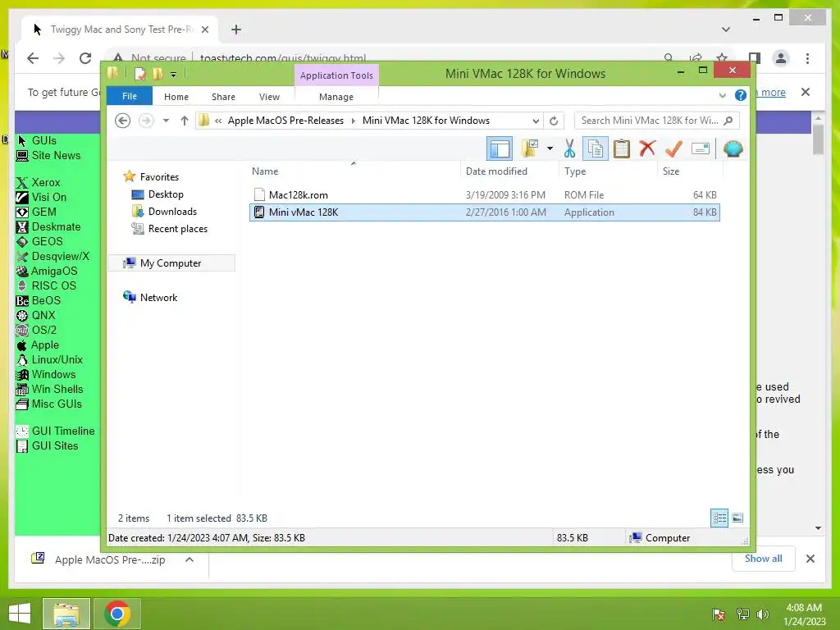Toggle the navigation pane layout button
Screen dimensions: 840x630
(x=500, y=149)
